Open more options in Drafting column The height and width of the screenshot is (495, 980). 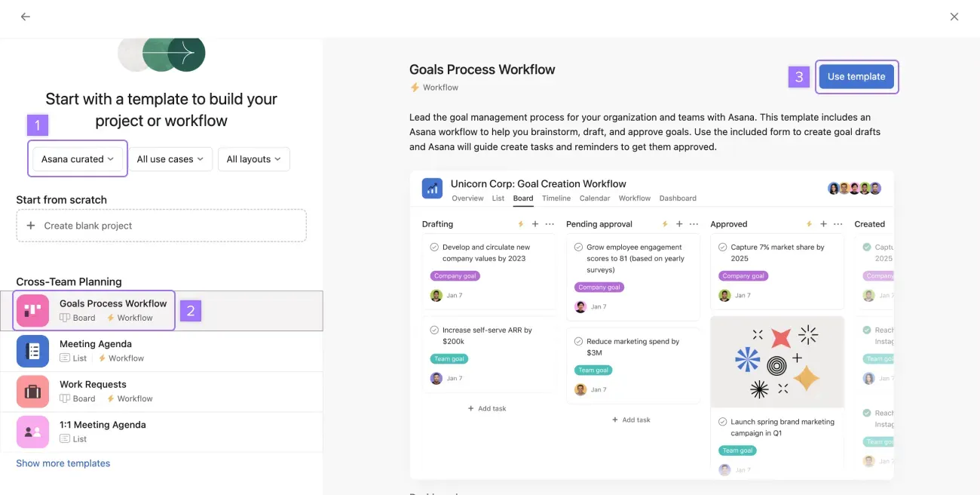click(x=550, y=224)
